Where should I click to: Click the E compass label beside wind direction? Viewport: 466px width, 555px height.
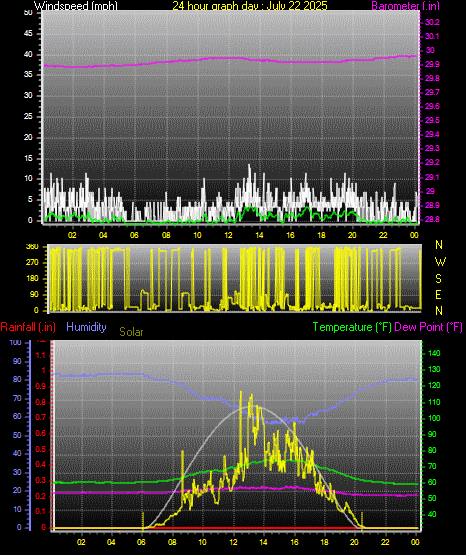[x=438, y=295]
